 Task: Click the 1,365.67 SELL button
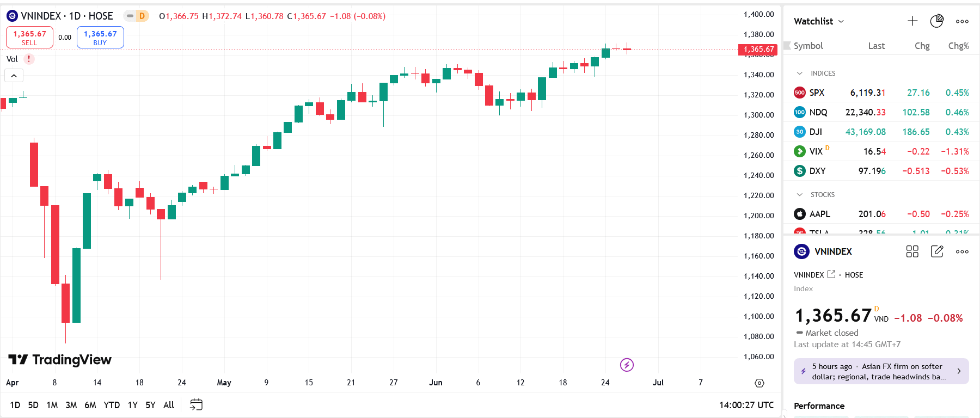pos(29,38)
